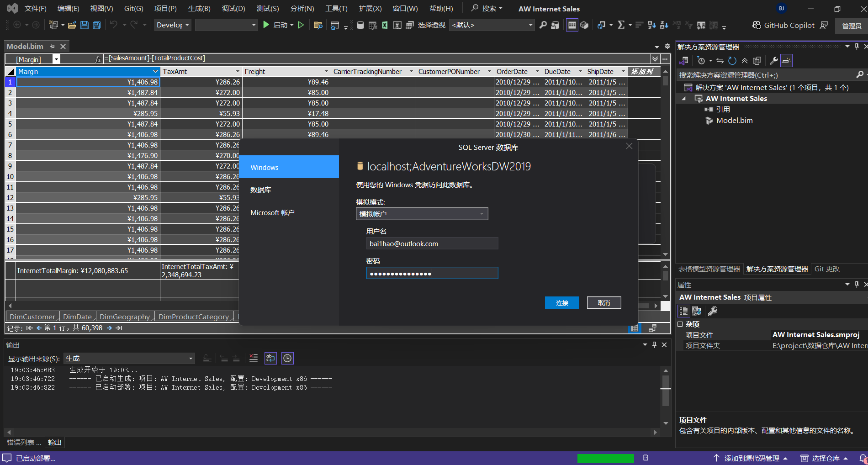Viewport: 868px width, 465px height.
Task: Click Sync with Active Document arrows icon
Action: pyautogui.click(x=720, y=60)
